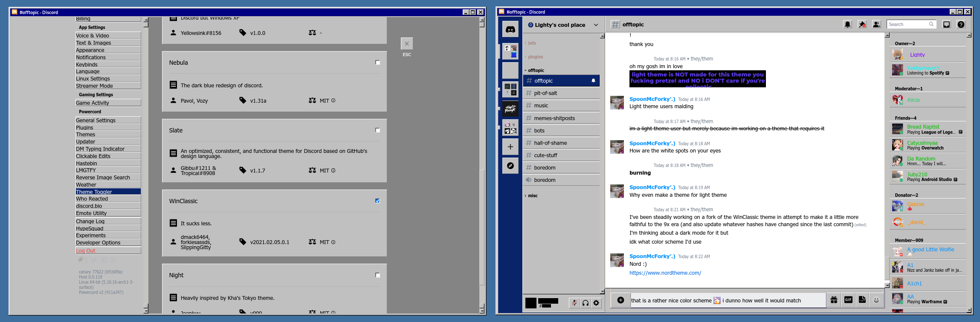Click the message text input box
Viewport: 980px width, 322px height.
tap(728, 300)
